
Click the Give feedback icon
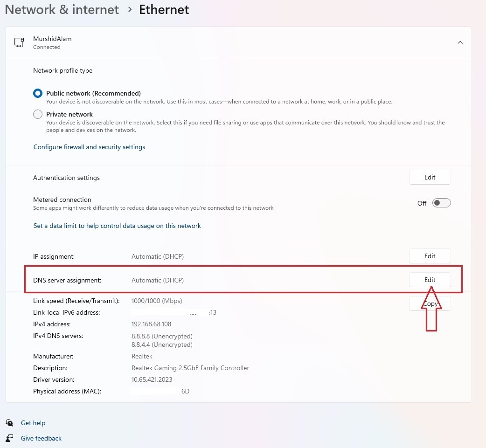(x=9, y=438)
